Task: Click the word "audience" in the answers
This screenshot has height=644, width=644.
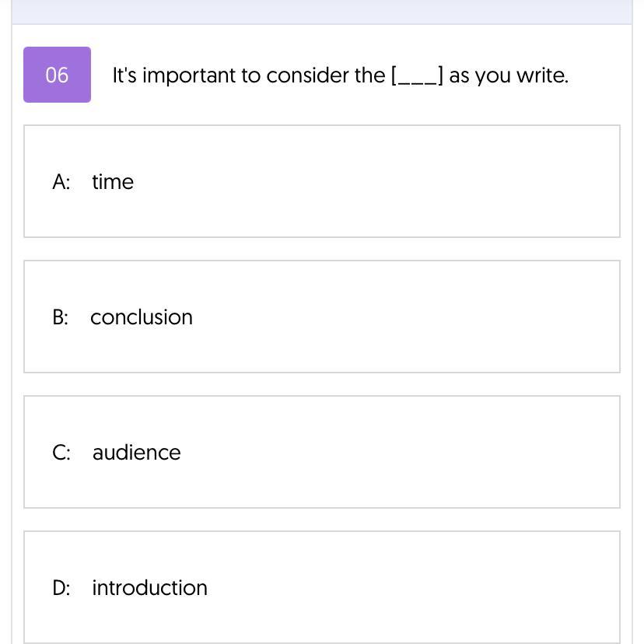Action: coord(136,453)
